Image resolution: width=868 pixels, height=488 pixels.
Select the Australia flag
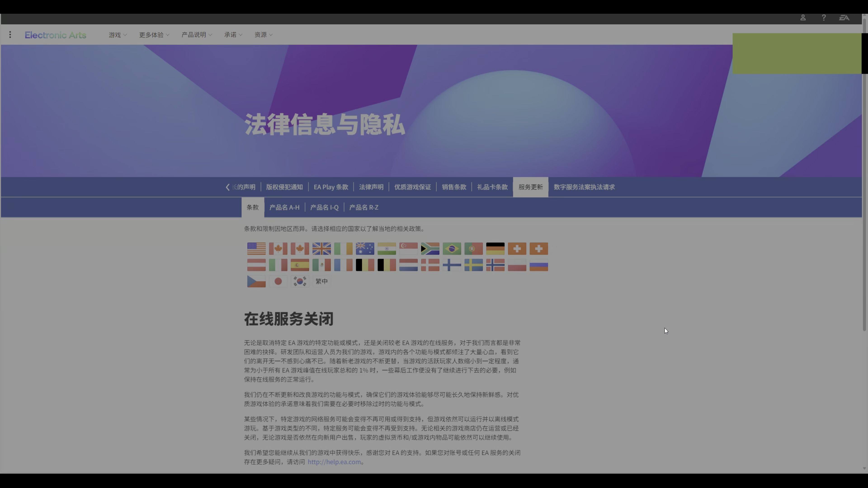coord(365,249)
